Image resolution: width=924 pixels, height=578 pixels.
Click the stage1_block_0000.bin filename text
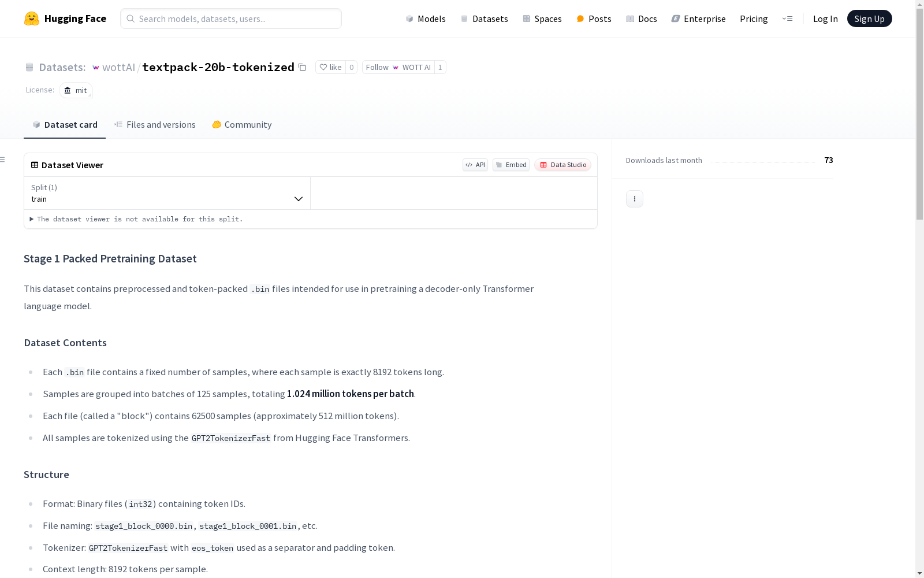(x=144, y=526)
